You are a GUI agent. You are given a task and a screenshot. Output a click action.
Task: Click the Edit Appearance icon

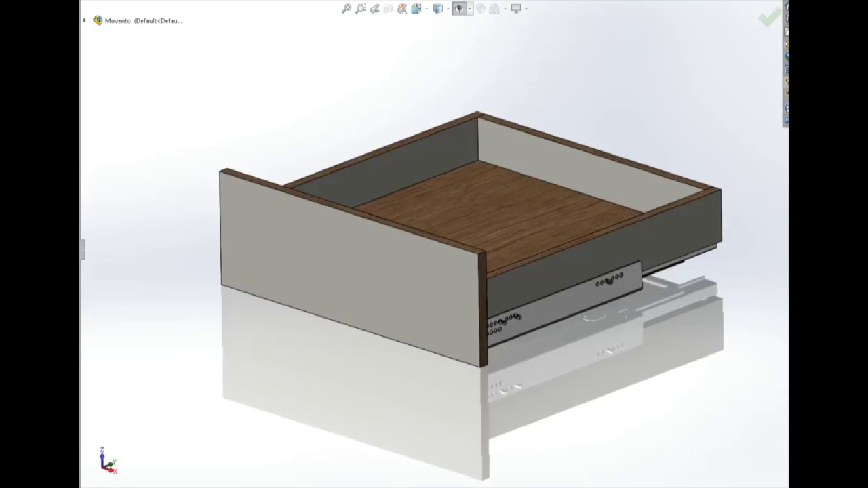481,9
